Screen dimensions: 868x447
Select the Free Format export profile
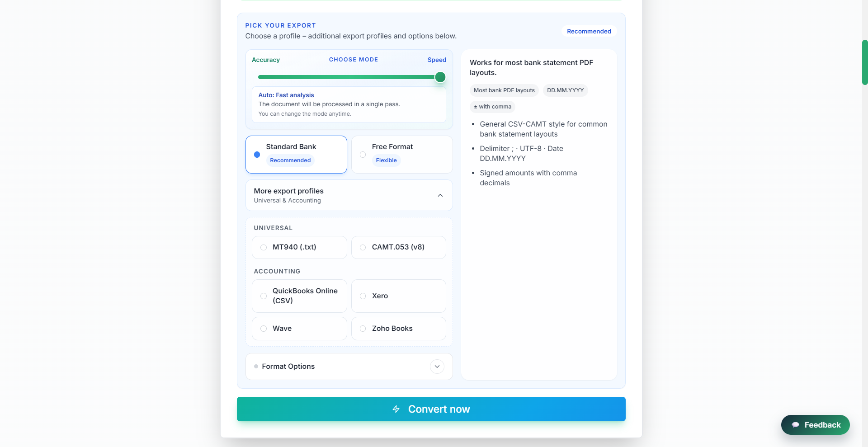click(x=402, y=155)
